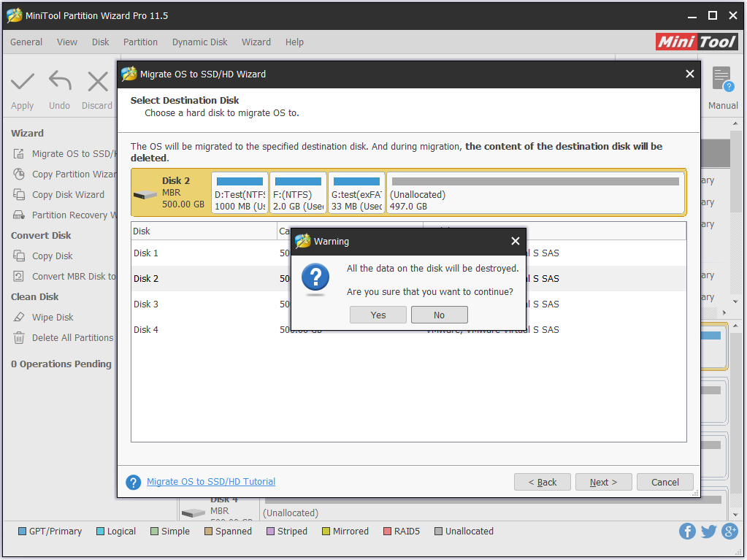This screenshot has width=747, height=560.
Task: Click the Disk 2 hard drive icon
Action: [145, 194]
